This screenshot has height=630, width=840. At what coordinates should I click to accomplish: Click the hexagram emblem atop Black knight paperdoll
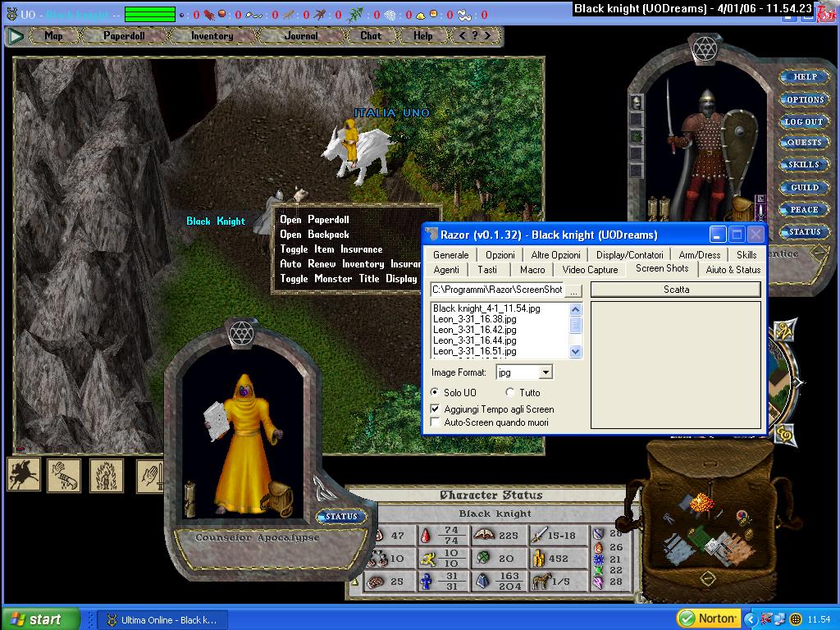click(x=705, y=48)
